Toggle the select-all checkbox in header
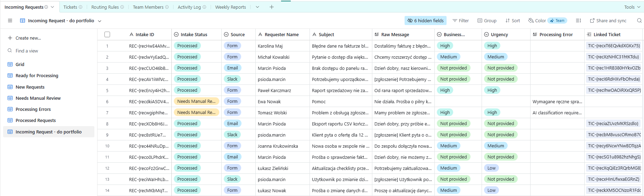 click(x=107, y=34)
